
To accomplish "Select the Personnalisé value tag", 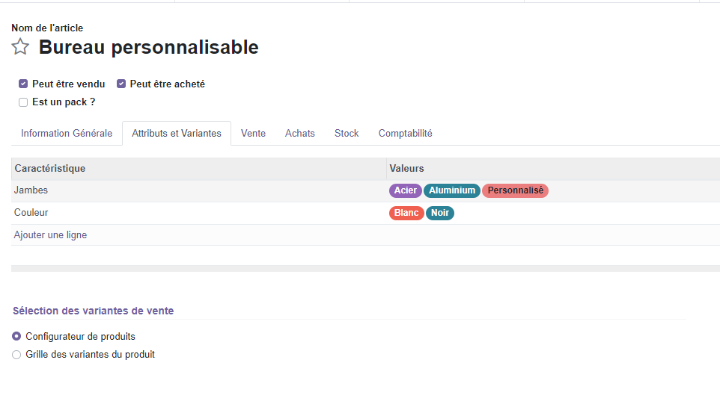I will tap(515, 191).
